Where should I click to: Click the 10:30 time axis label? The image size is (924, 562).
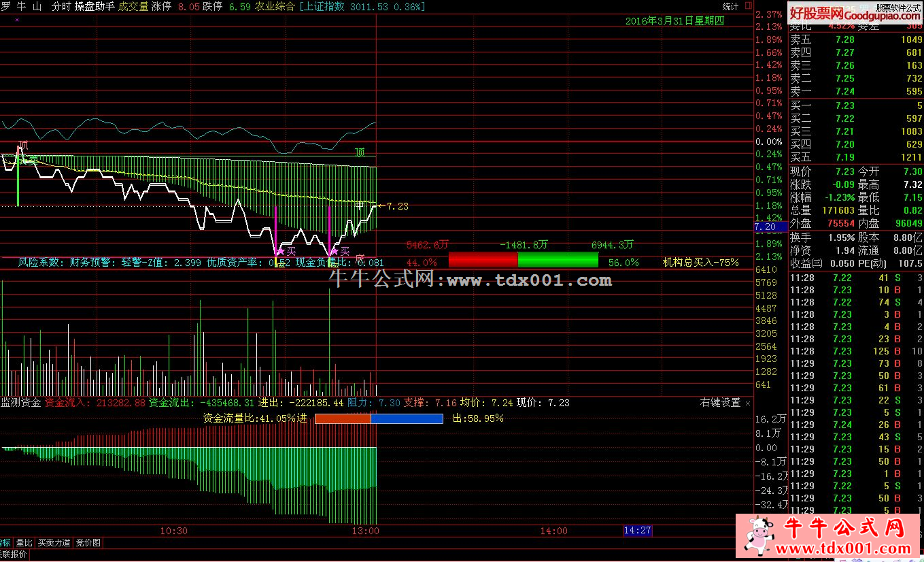[x=173, y=530]
